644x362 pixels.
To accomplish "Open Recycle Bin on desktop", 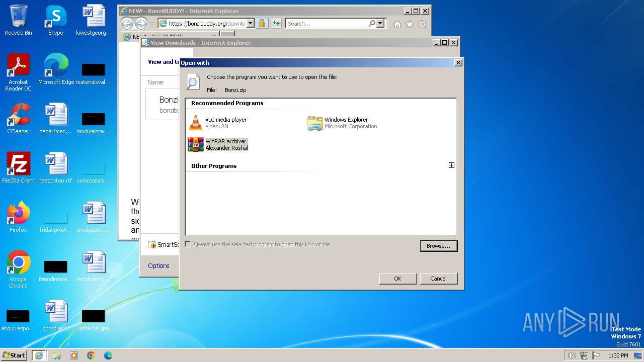I will (18, 21).
